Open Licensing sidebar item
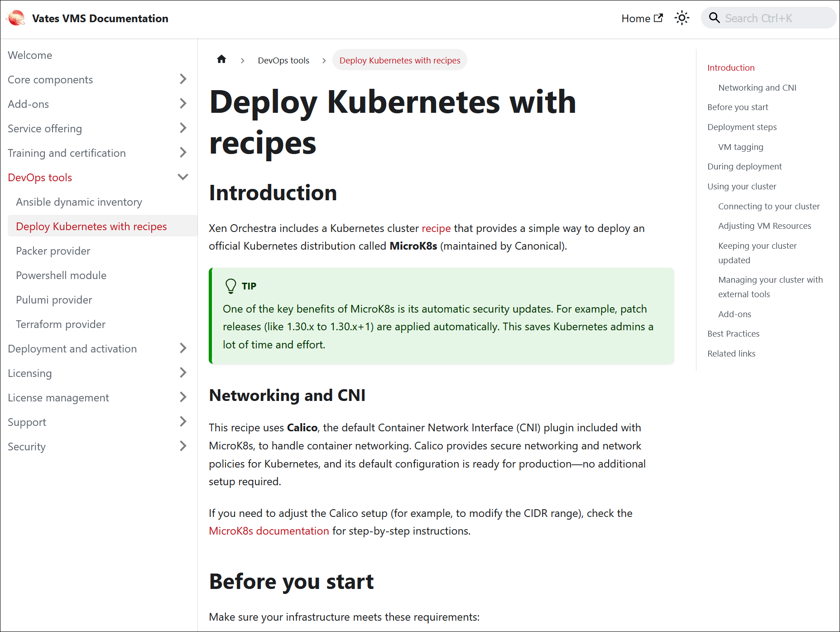 (30, 373)
